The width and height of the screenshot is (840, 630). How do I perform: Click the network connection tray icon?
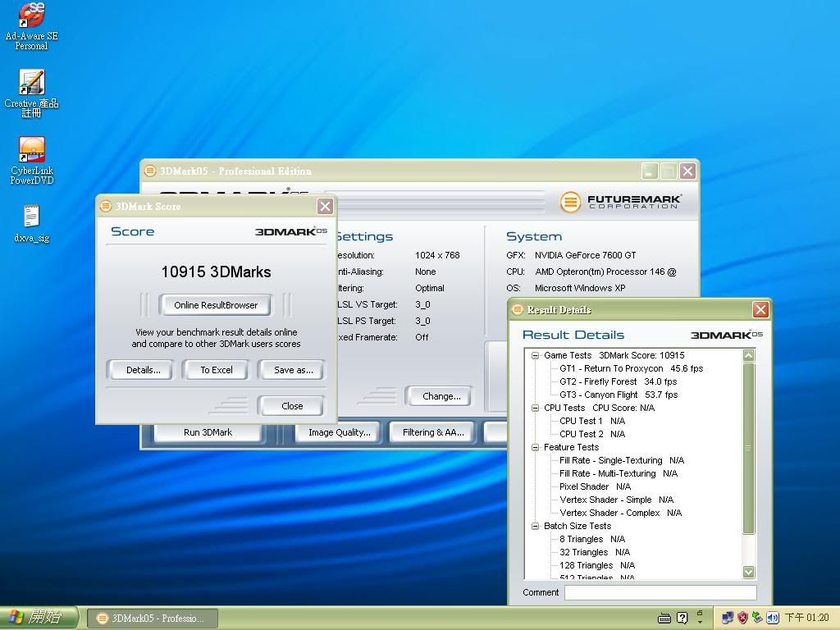pos(728,618)
